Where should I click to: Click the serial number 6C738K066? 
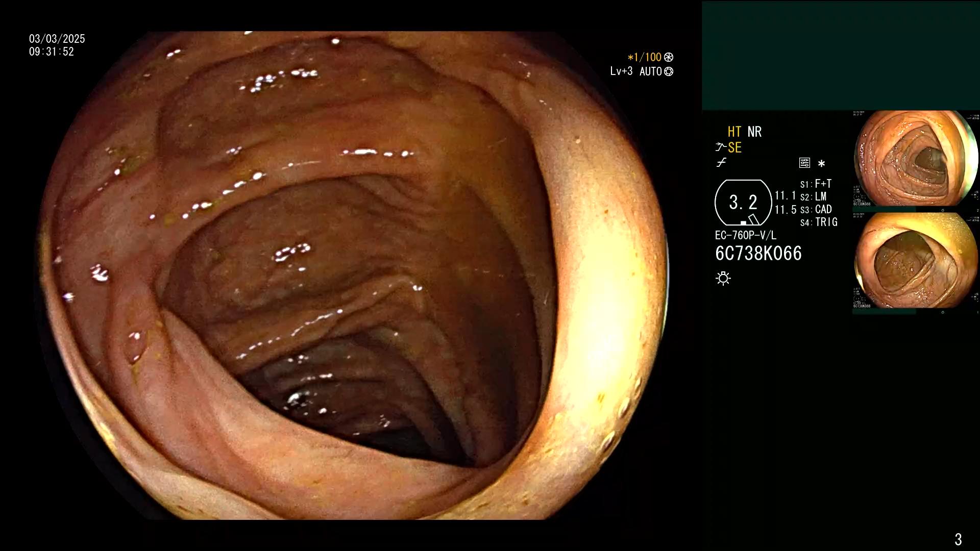[758, 253]
